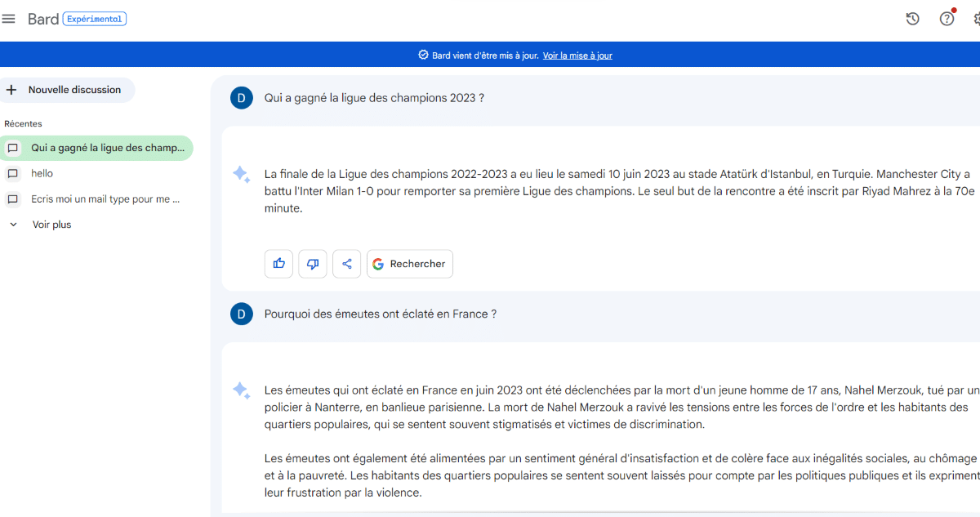The height and width of the screenshot is (517, 980).
Task: Click the paragraph starting 'La finale de la Ligue'
Action: [x=618, y=191]
